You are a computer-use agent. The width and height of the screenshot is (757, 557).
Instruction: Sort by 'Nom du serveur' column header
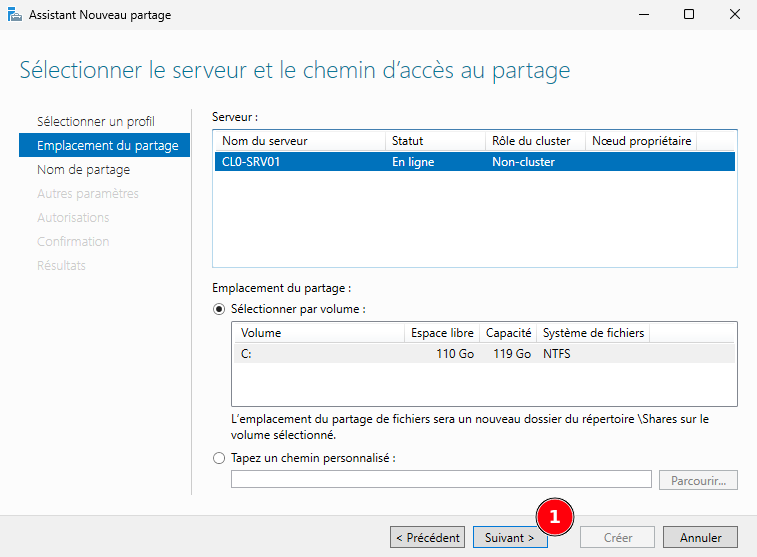pyautogui.click(x=300, y=141)
